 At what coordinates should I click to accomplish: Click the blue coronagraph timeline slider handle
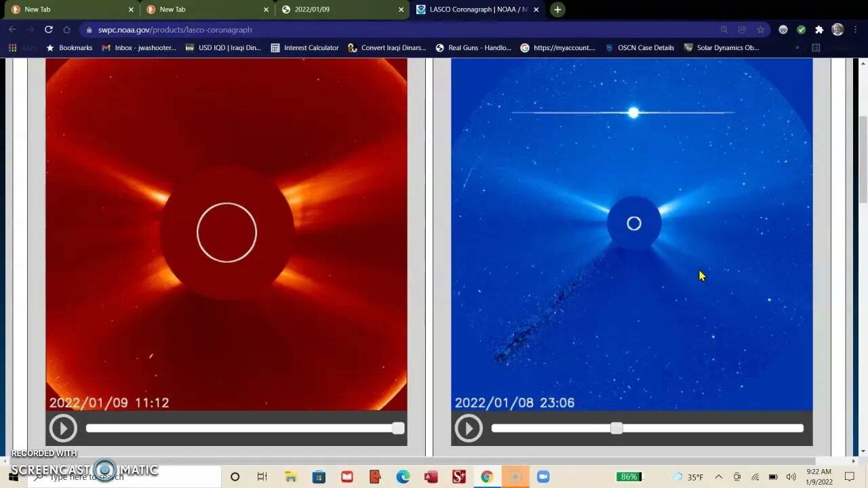(x=616, y=428)
